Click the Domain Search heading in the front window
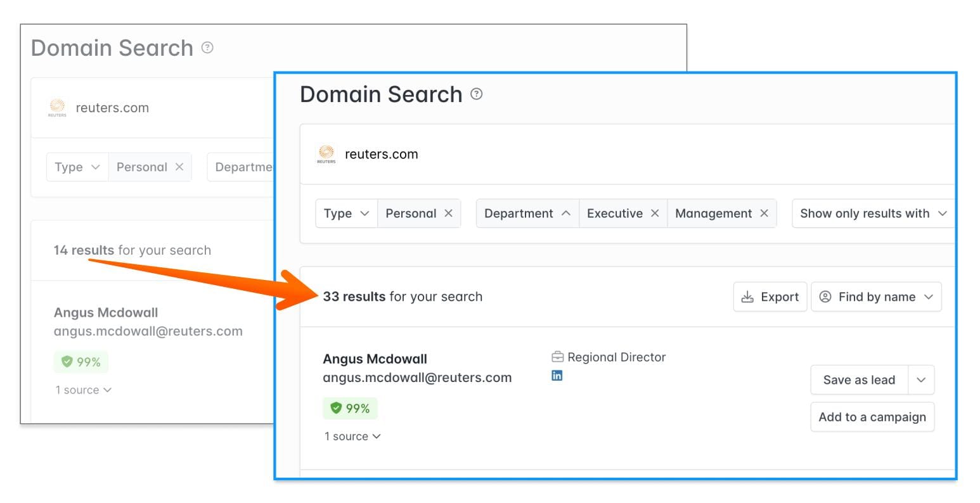 tap(381, 94)
